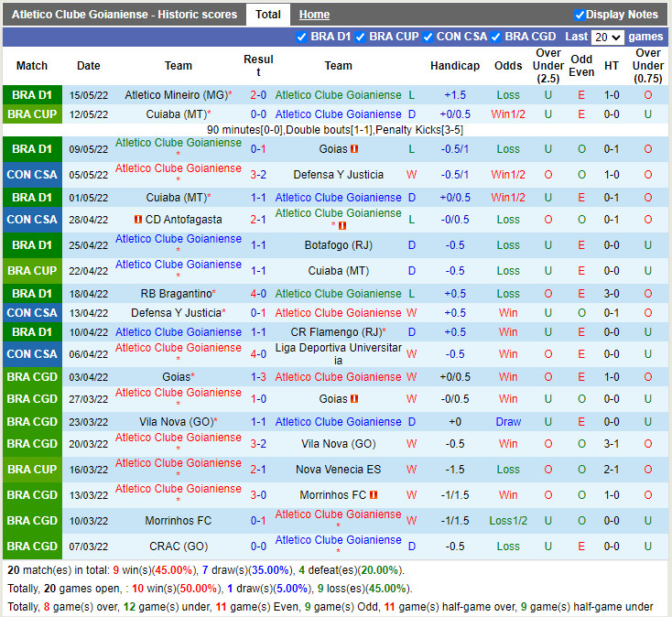Open the Atletico Mineiro (MG) team link

[175, 95]
